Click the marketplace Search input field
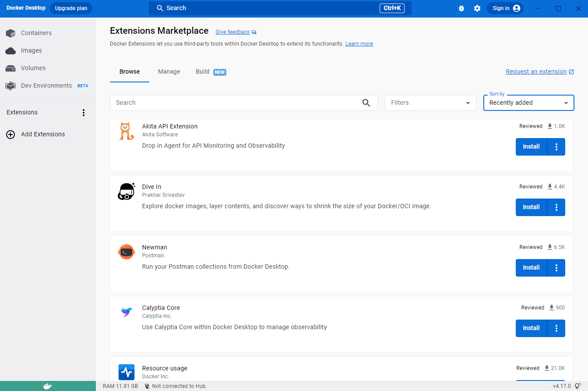 [x=236, y=103]
